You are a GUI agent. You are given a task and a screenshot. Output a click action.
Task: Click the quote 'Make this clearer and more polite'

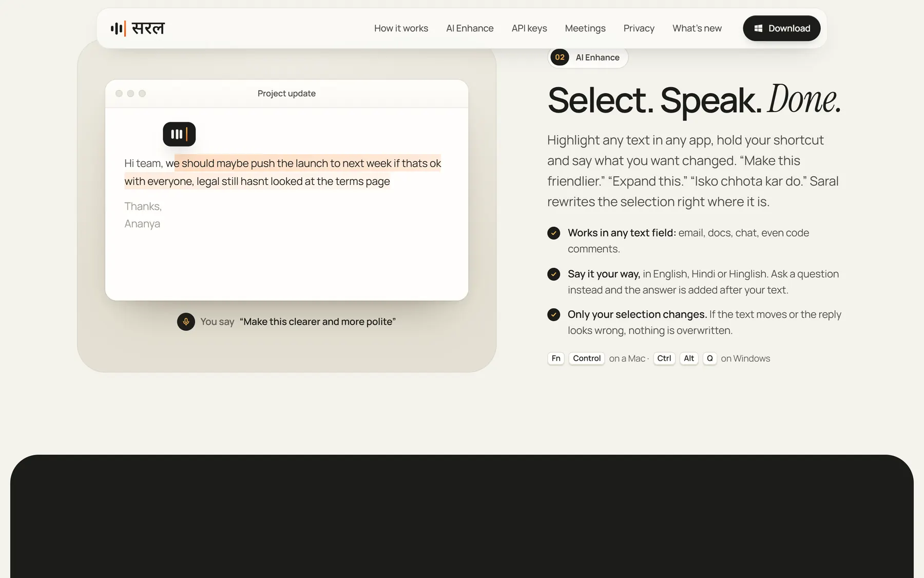[x=318, y=322]
